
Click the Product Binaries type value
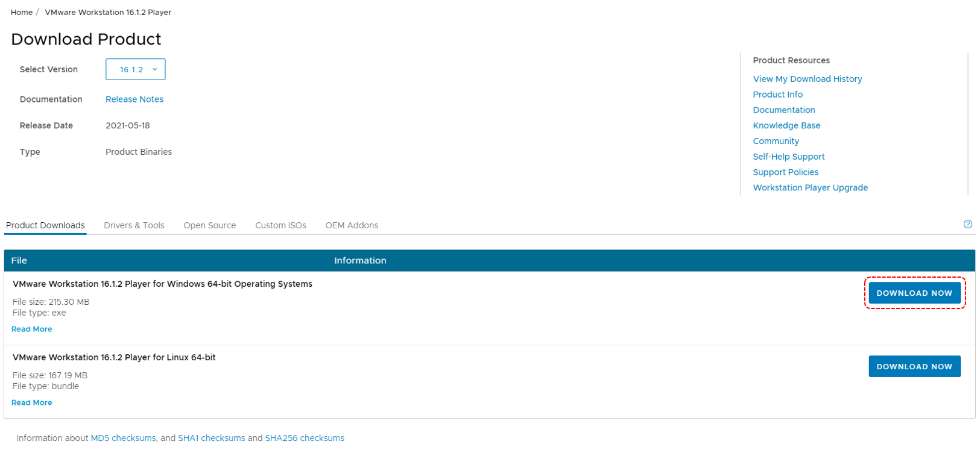(x=139, y=152)
